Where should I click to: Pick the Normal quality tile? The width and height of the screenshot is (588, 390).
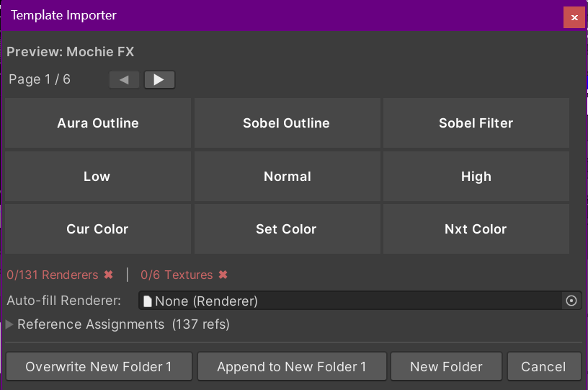pyautogui.click(x=288, y=176)
